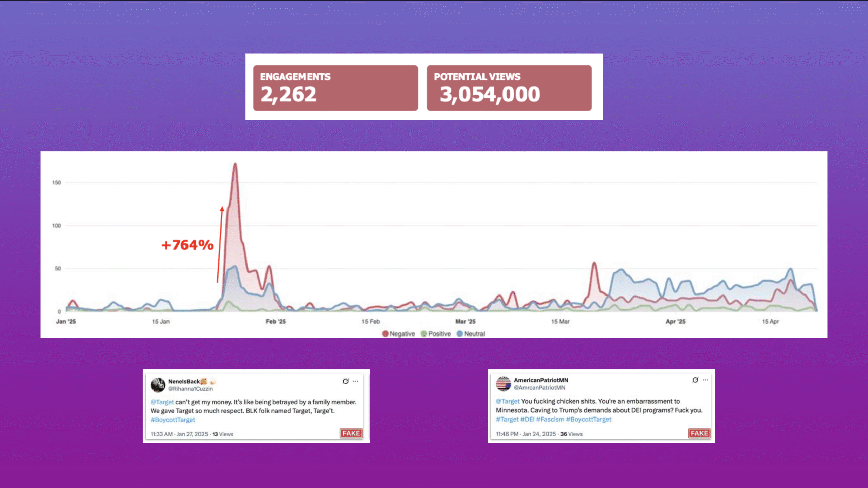Click the NeneIsBack profile avatar
The height and width of the screenshot is (488, 868).
[158, 385]
